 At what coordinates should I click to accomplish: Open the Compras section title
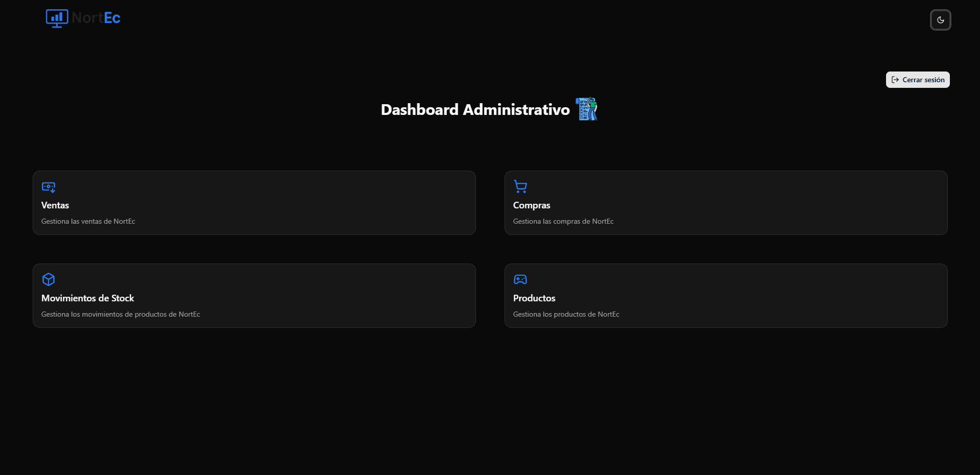click(x=532, y=205)
